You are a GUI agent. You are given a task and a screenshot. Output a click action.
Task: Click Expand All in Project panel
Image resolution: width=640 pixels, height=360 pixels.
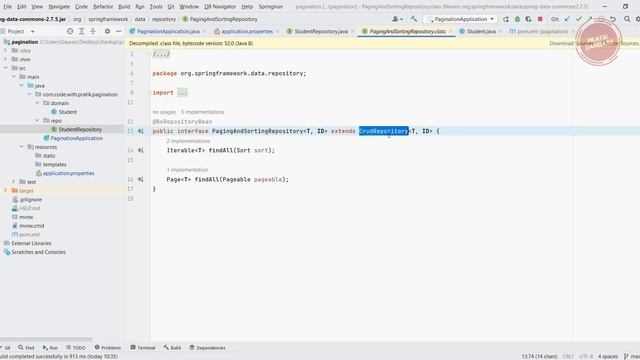tap(81, 31)
